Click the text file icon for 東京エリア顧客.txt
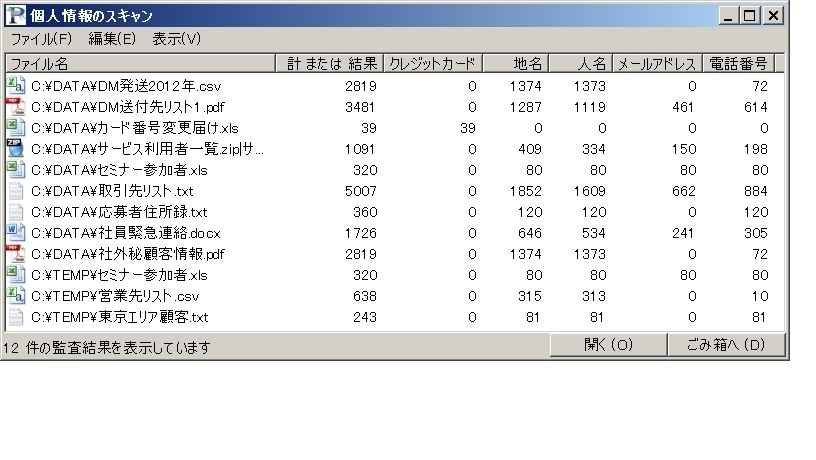This screenshot has height=460, width=816. point(16,317)
